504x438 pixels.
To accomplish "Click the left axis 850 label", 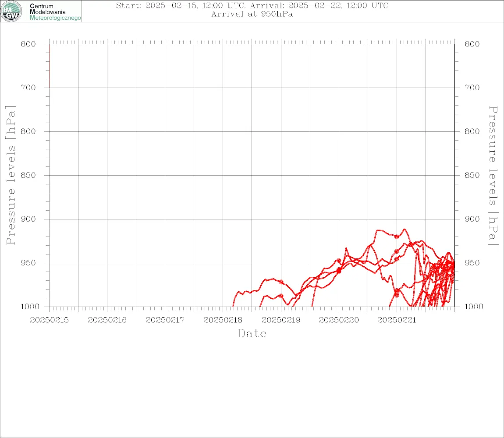I will coord(28,175).
